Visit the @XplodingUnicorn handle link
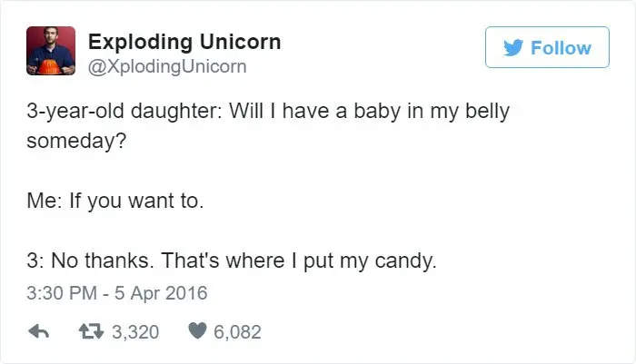636x364 pixels. (x=167, y=67)
